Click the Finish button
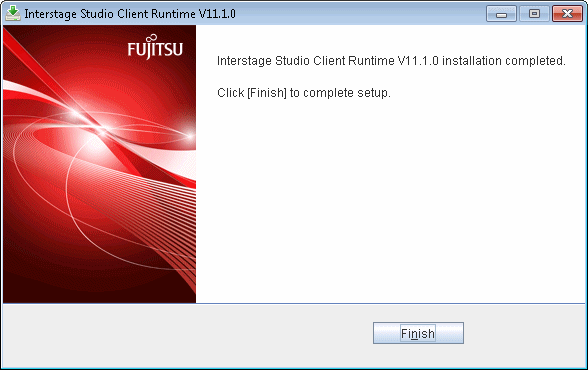The height and width of the screenshot is (370, 588). pyautogui.click(x=418, y=333)
